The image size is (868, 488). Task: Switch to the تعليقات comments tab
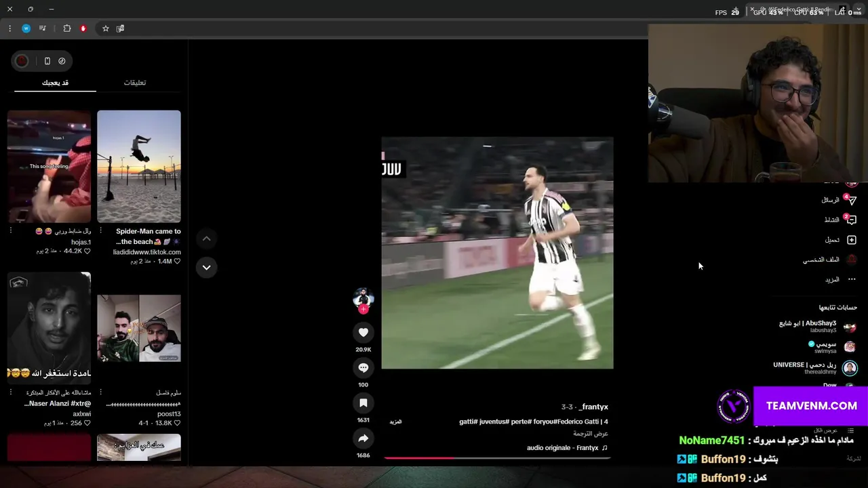(x=135, y=83)
